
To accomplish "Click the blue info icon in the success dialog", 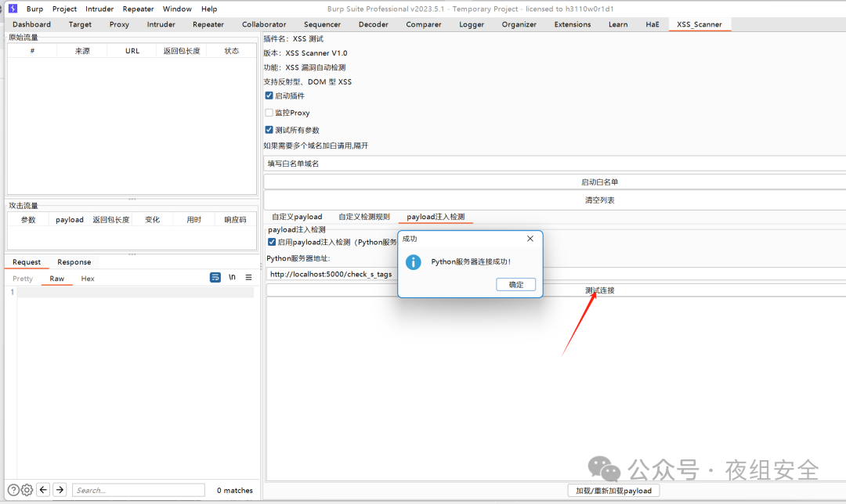I will [413, 263].
